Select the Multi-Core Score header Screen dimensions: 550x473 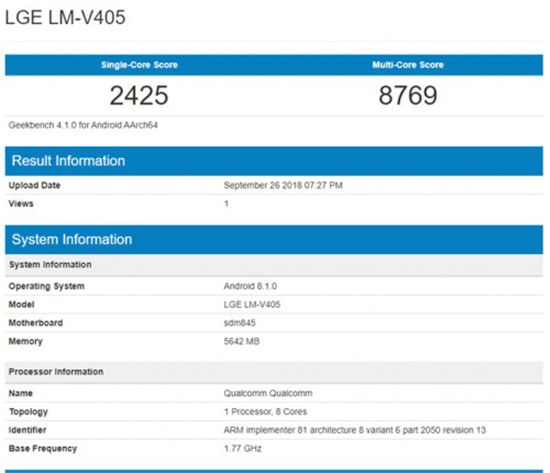pyautogui.click(x=408, y=65)
